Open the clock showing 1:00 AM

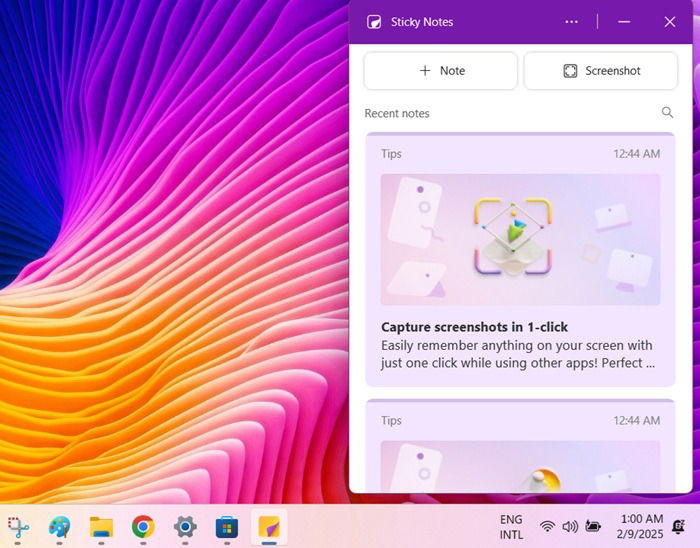click(641, 527)
